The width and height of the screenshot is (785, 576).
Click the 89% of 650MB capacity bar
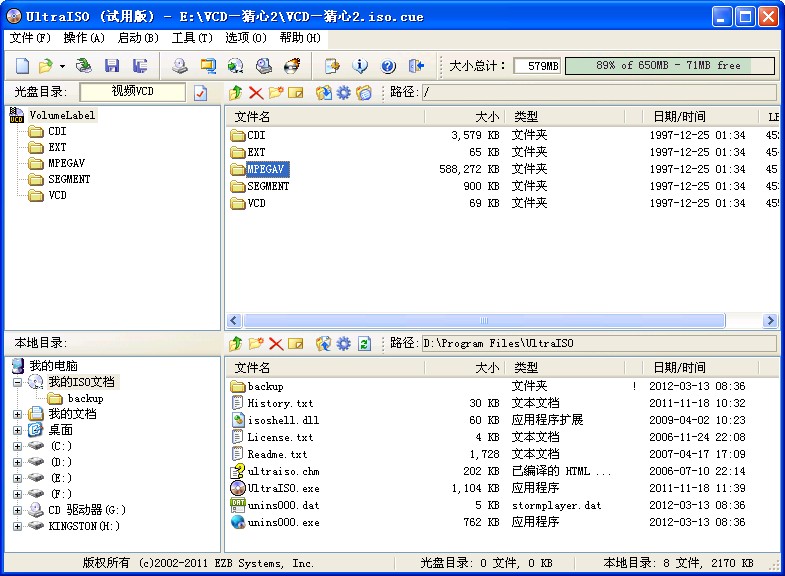[x=670, y=66]
